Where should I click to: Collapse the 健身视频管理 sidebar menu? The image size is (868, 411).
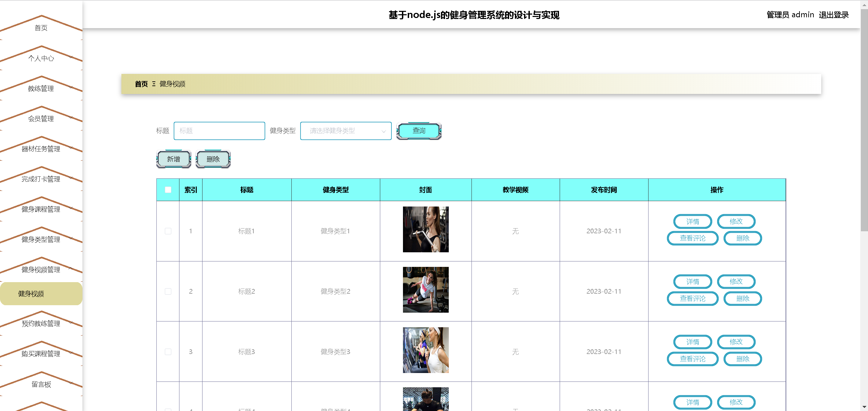point(41,270)
